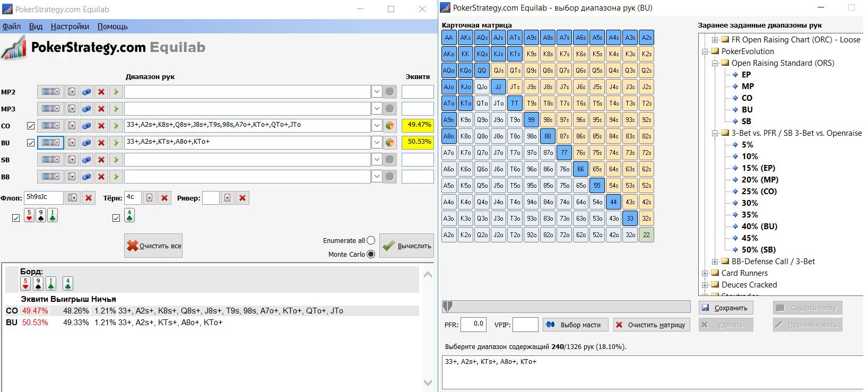The image size is (868, 392).
Task: Pick specific cards for BB row
Action: pyautogui.click(x=72, y=177)
